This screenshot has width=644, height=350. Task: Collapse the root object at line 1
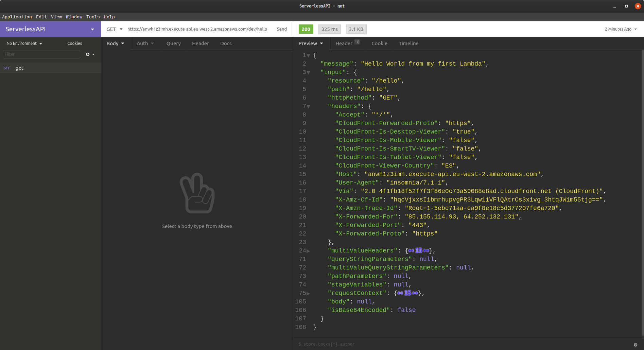point(308,55)
